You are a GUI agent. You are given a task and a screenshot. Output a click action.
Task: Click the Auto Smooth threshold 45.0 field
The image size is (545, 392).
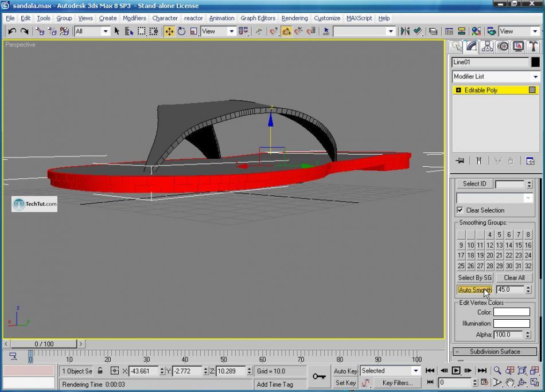[x=510, y=289]
